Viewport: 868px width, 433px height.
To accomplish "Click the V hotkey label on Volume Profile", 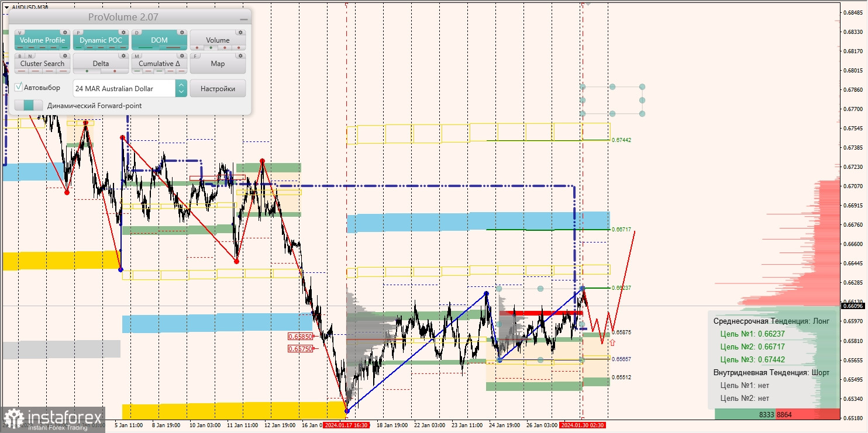I will point(21,33).
